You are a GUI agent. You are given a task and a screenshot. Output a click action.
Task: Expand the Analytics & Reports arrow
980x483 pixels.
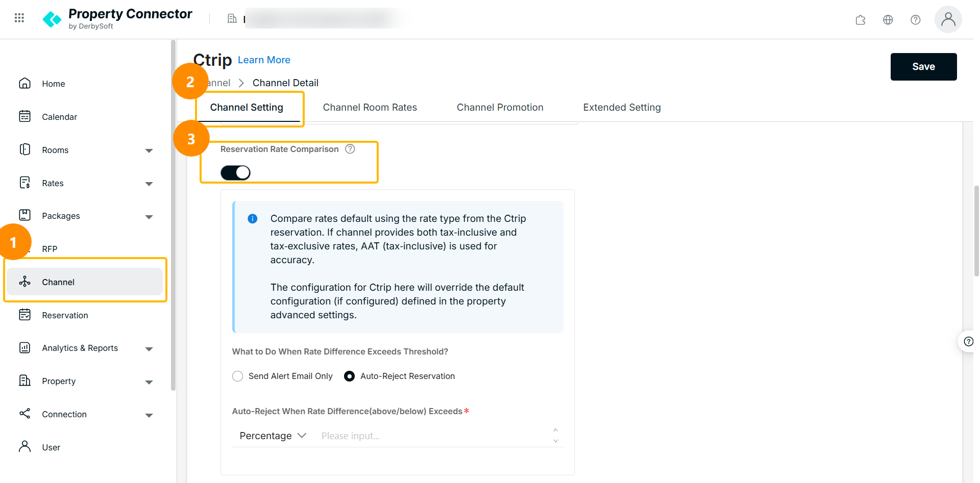pos(149,349)
